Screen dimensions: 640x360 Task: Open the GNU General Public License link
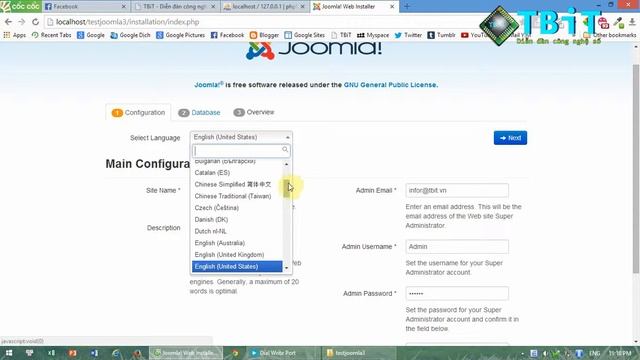tap(390, 85)
